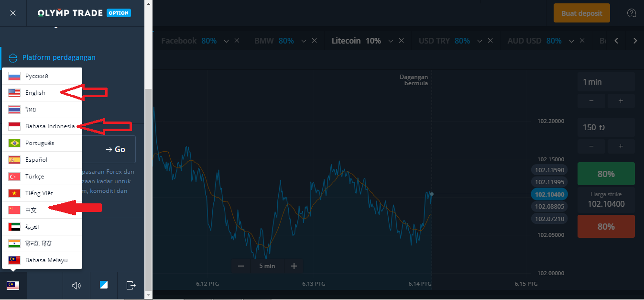
Task: Click the 1 min duration field
Action: pyautogui.click(x=606, y=82)
